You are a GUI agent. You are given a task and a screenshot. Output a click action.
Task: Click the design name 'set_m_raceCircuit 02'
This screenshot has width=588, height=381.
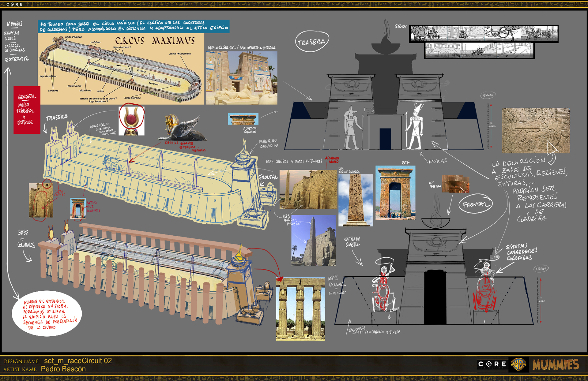click(x=78, y=361)
